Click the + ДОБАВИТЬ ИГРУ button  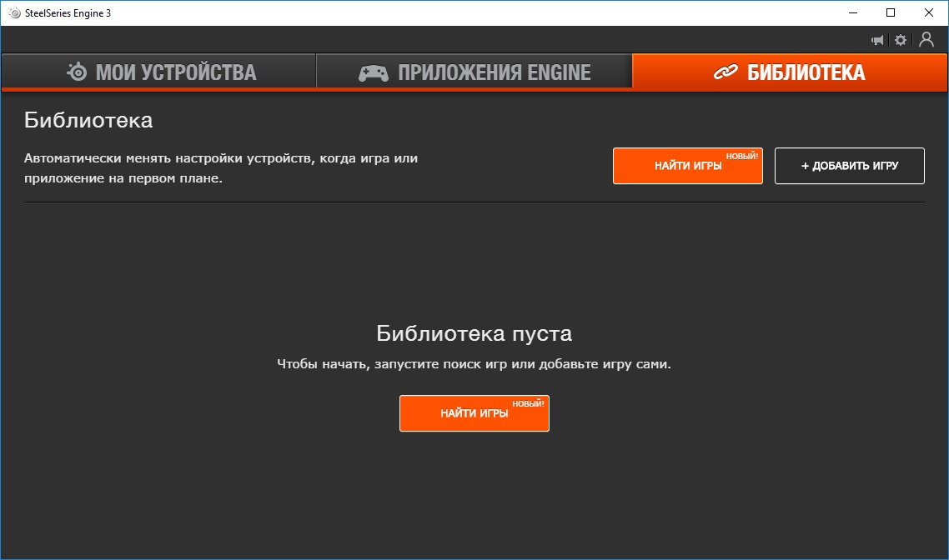849,166
